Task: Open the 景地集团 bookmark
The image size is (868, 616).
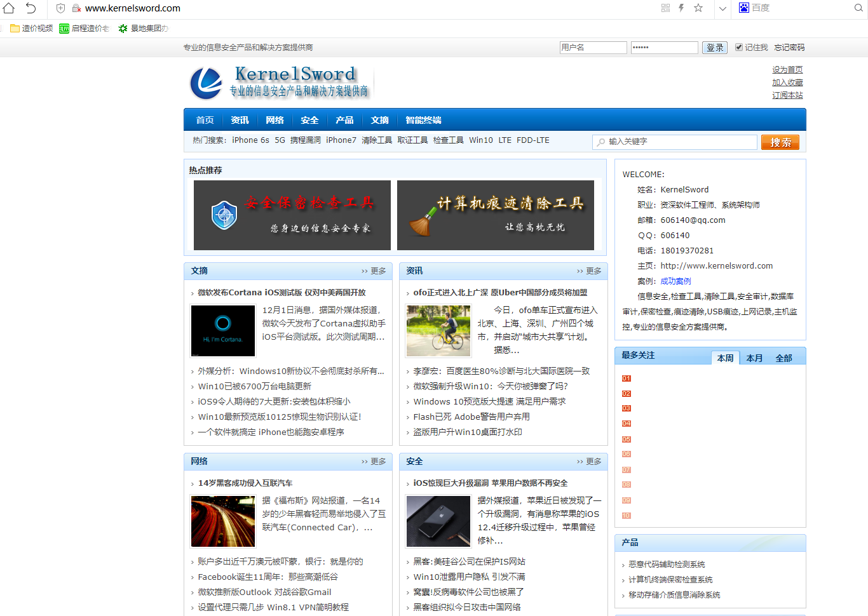Action: point(143,29)
